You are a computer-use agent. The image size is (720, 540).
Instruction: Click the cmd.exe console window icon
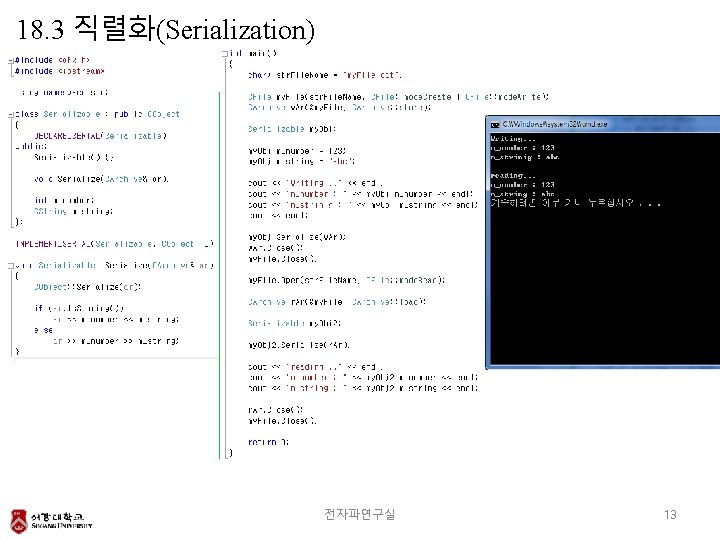[495, 124]
